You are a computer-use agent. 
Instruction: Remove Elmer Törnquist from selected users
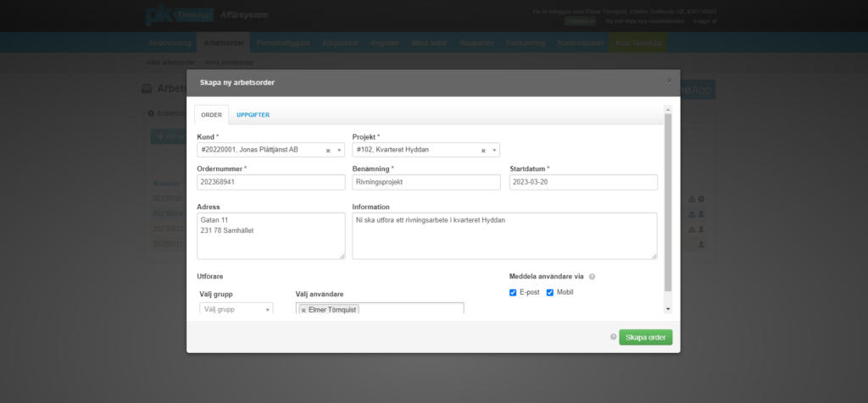click(x=303, y=310)
